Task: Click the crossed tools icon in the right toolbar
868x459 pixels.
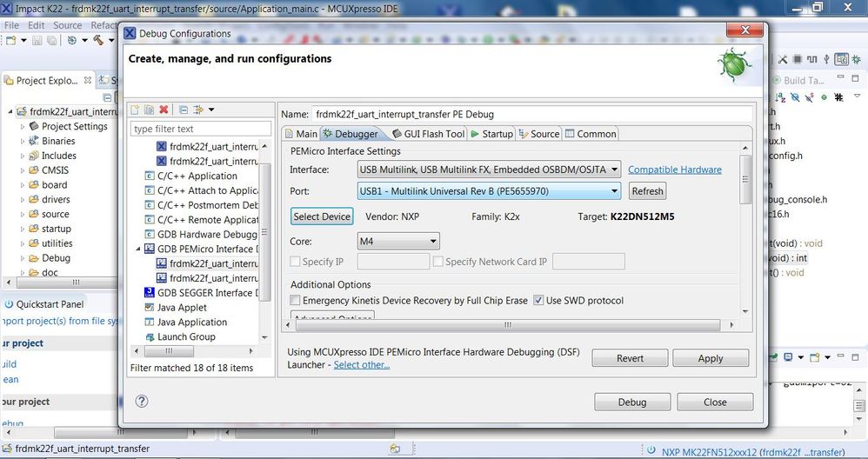Action: [x=783, y=59]
